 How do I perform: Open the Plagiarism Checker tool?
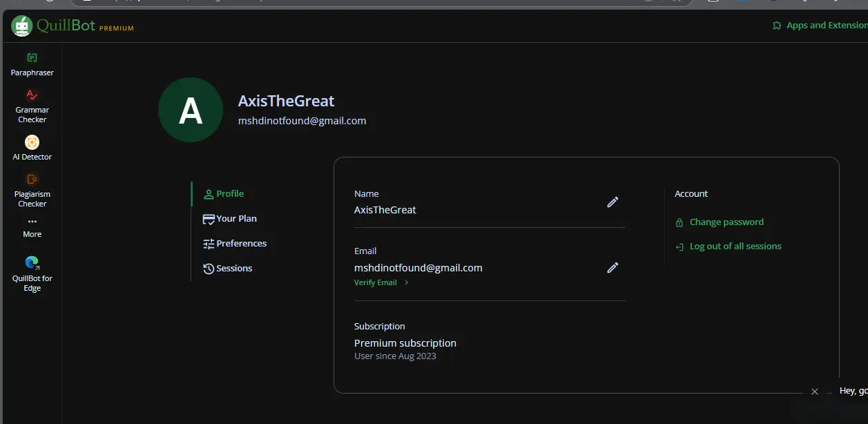pyautogui.click(x=32, y=190)
